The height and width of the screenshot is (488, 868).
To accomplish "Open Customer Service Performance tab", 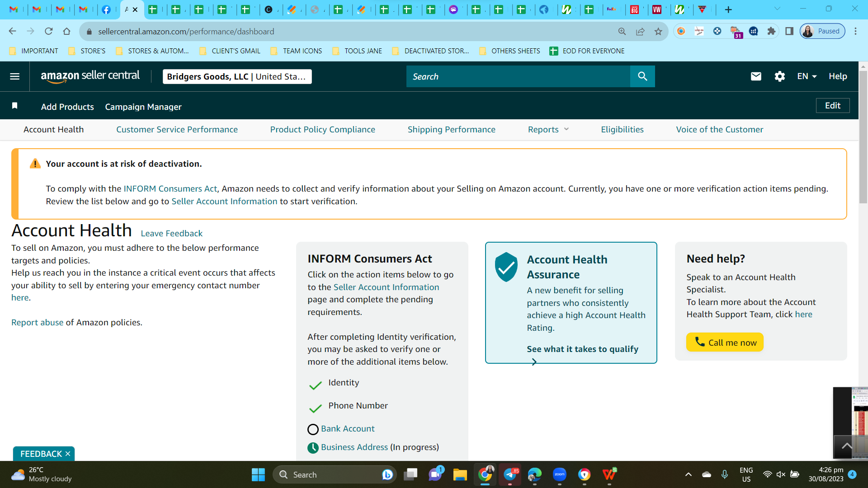I will 177,130.
